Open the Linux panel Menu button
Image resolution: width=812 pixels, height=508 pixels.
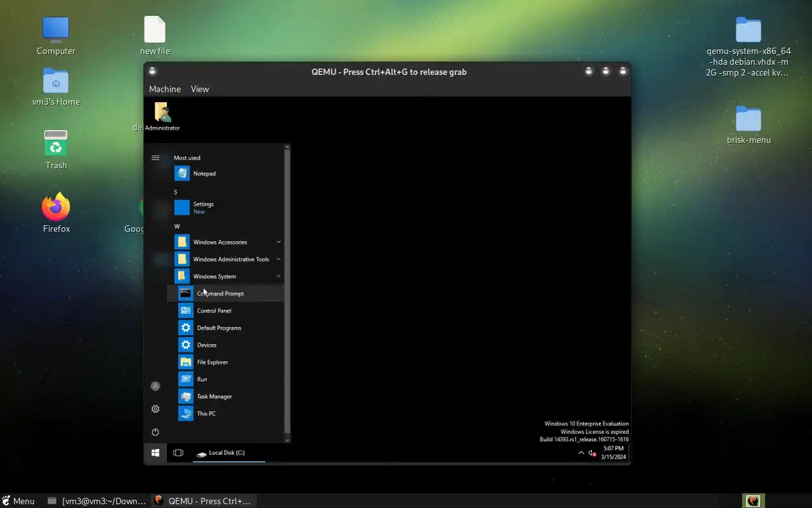coord(18,501)
